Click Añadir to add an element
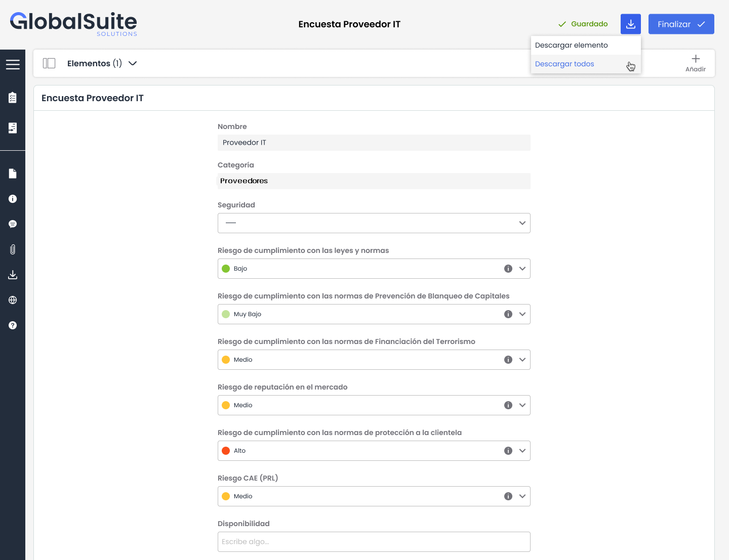This screenshot has height=560, width=729. click(x=695, y=63)
